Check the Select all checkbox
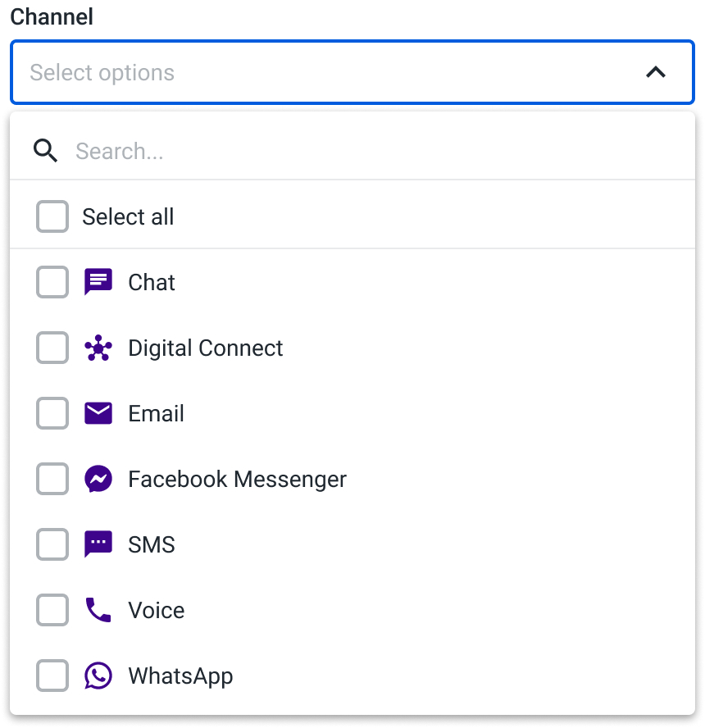Viewport: 705px width, 728px height. [52, 216]
